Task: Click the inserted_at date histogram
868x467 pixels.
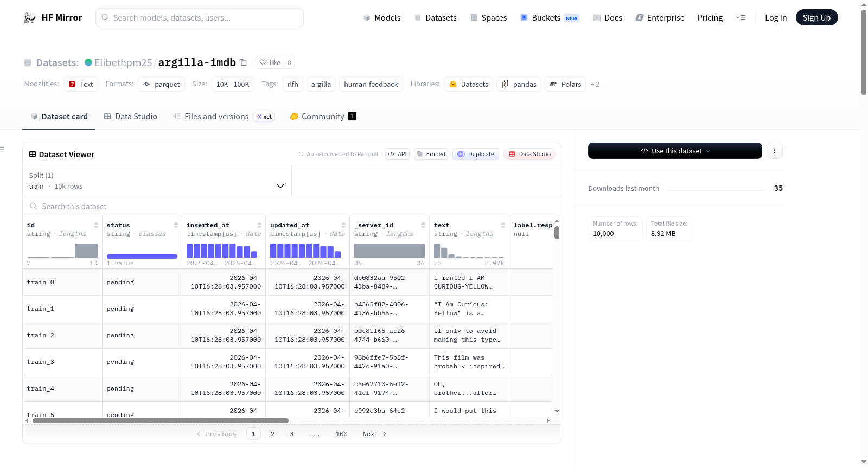Action: pyautogui.click(x=222, y=251)
